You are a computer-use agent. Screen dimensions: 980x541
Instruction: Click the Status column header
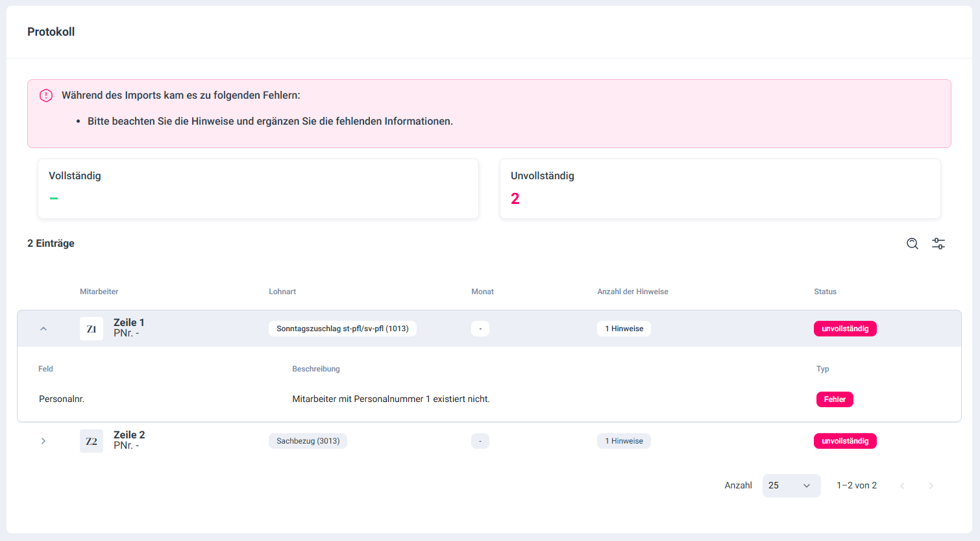[x=825, y=292]
